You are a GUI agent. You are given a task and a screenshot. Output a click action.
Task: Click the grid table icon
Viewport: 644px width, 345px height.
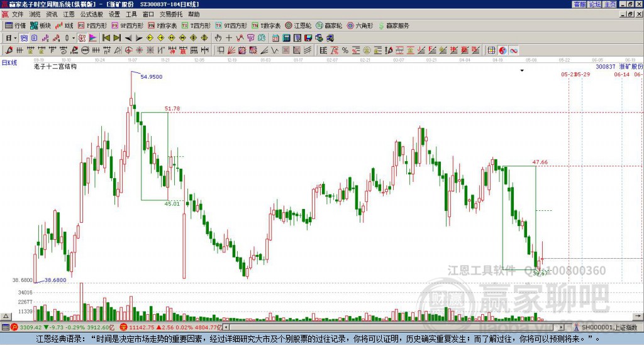click(x=491, y=50)
